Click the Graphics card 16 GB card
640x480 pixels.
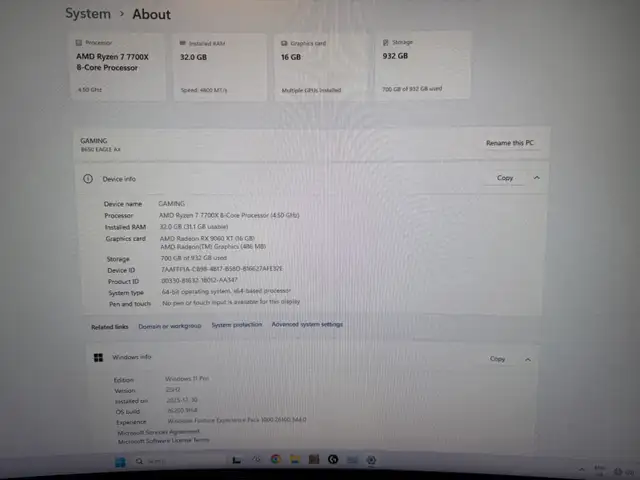point(321,67)
